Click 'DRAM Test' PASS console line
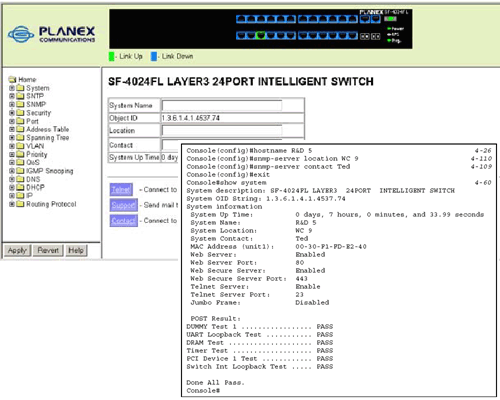The image size is (500, 400). 260,343
